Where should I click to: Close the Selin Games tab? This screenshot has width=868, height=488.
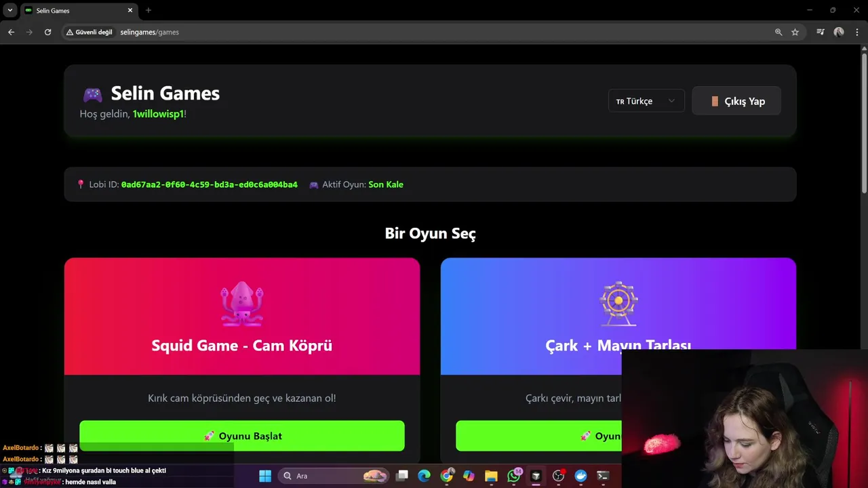(130, 10)
